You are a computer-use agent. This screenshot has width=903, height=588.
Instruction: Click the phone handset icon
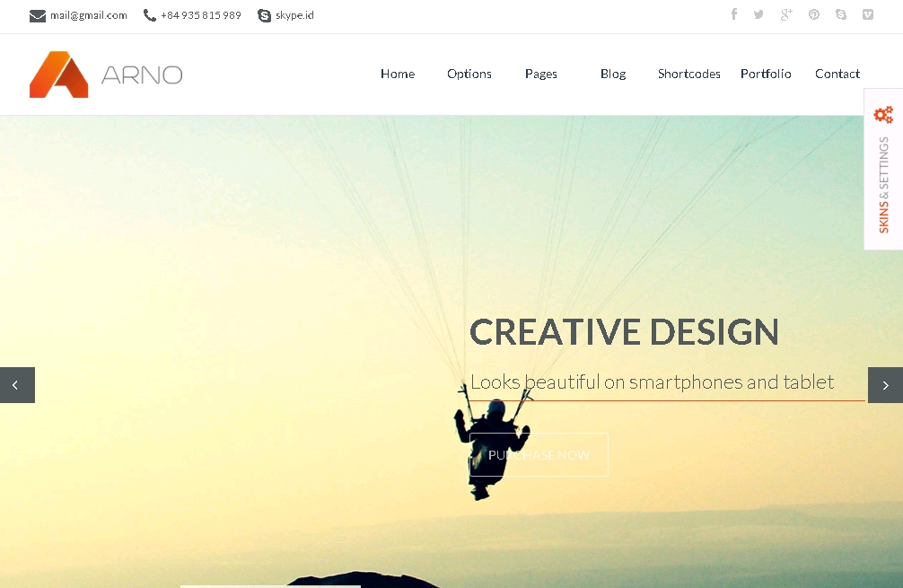tap(150, 15)
